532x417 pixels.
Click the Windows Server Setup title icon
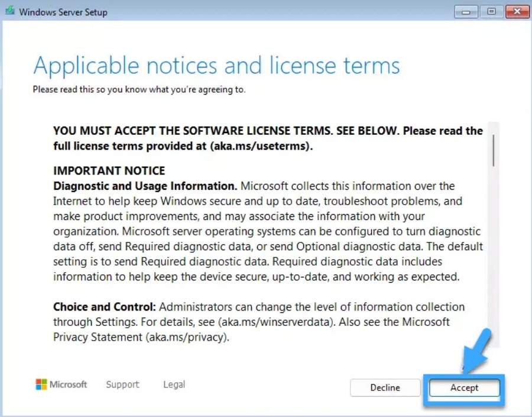tap(10, 11)
